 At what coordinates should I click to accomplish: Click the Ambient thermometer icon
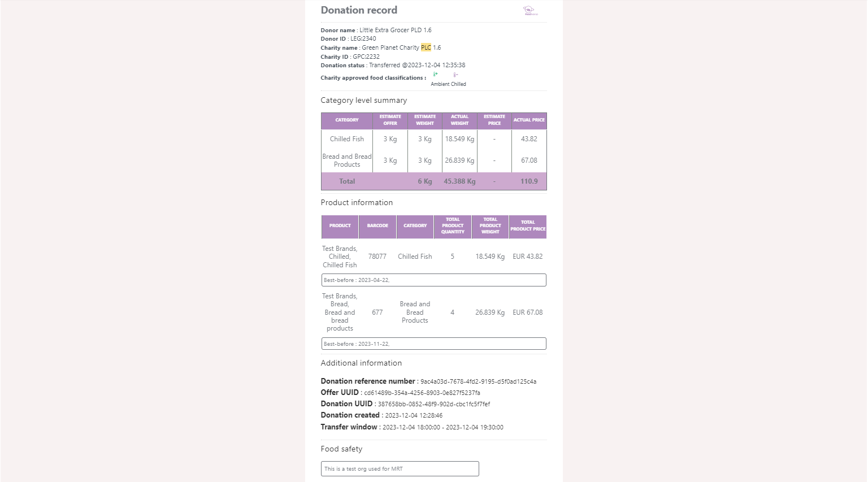[436, 75]
